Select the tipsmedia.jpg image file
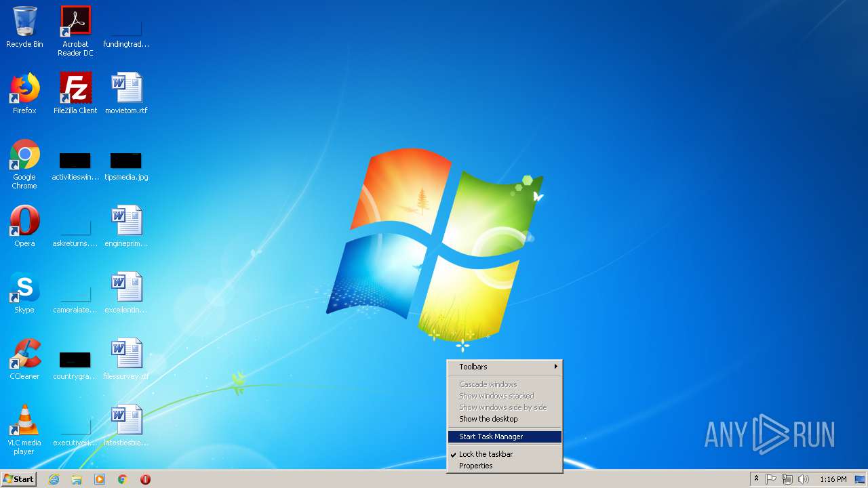The width and height of the screenshot is (868, 488). 126,167
